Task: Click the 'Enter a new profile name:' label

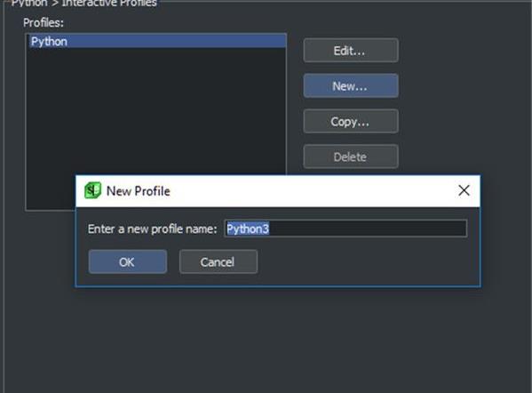Action: coord(152,229)
